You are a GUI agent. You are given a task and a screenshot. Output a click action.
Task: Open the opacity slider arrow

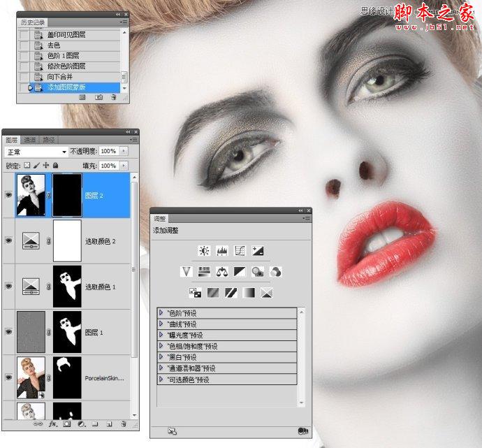pyautogui.click(x=124, y=151)
